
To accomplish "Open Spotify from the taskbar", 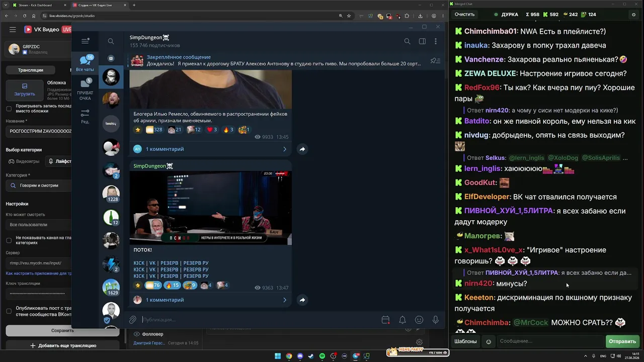I will point(322,356).
